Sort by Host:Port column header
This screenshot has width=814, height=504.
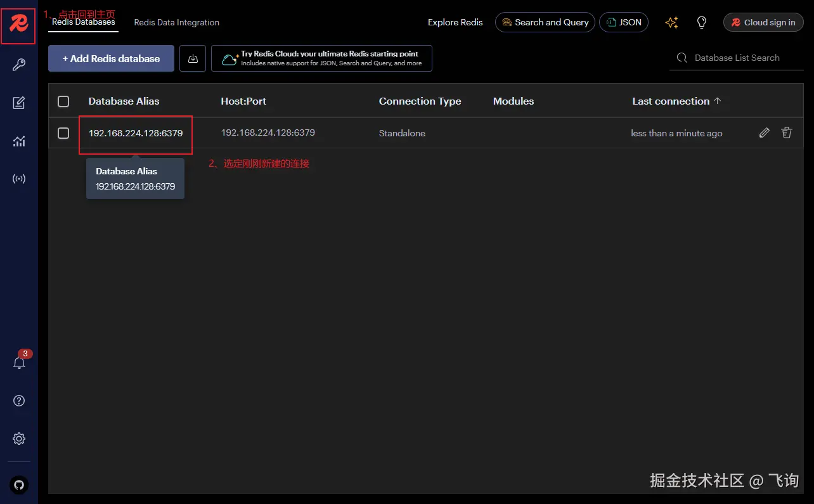point(243,101)
